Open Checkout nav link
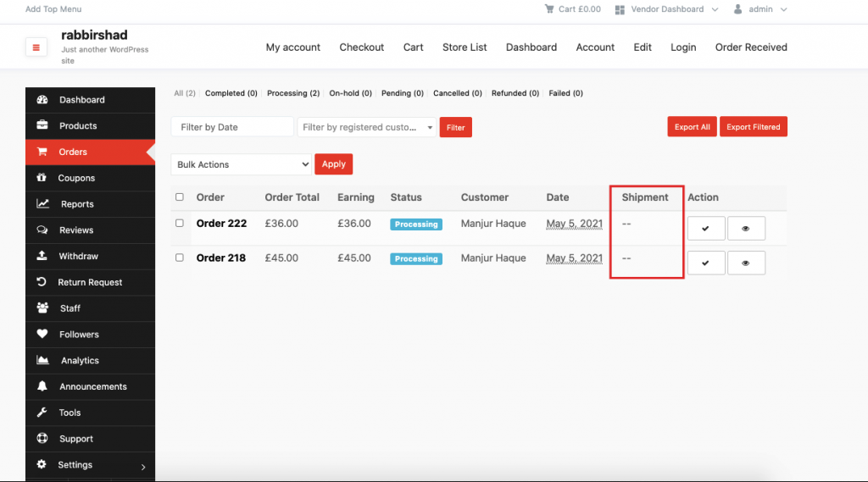Screen dimensions: 868x482 coord(361,47)
